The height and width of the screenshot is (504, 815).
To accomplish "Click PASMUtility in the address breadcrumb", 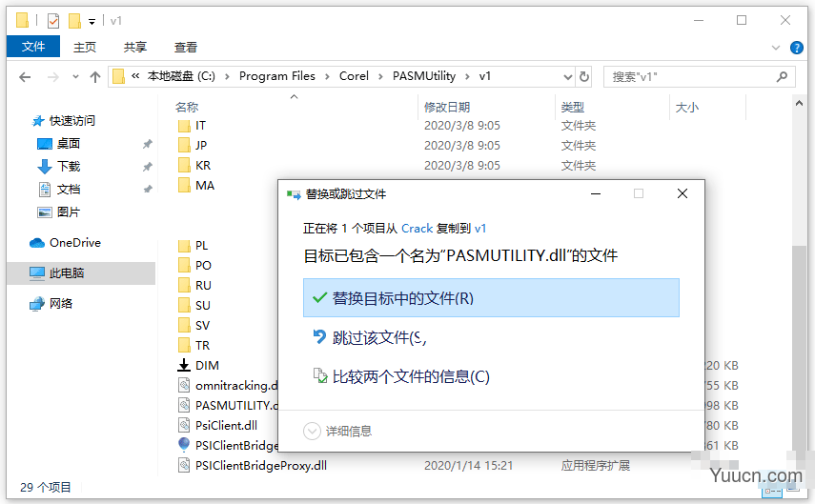I will [424, 76].
